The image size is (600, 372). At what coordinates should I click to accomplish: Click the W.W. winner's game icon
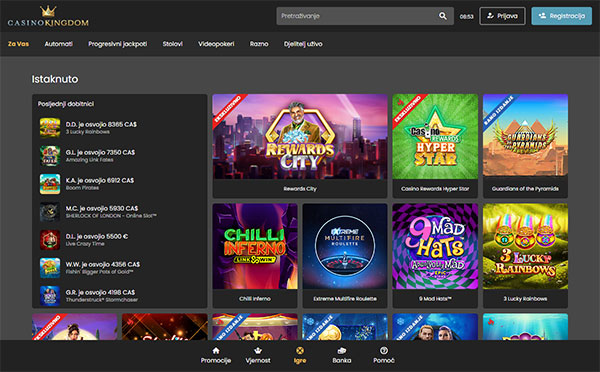click(x=50, y=268)
